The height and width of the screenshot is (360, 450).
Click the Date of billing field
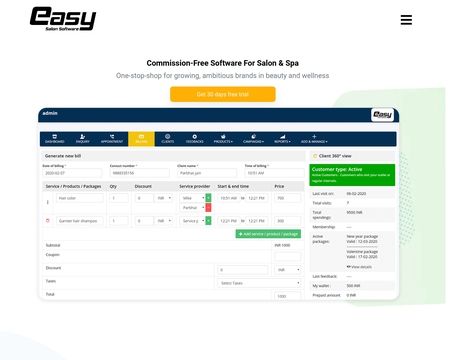tap(72, 173)
